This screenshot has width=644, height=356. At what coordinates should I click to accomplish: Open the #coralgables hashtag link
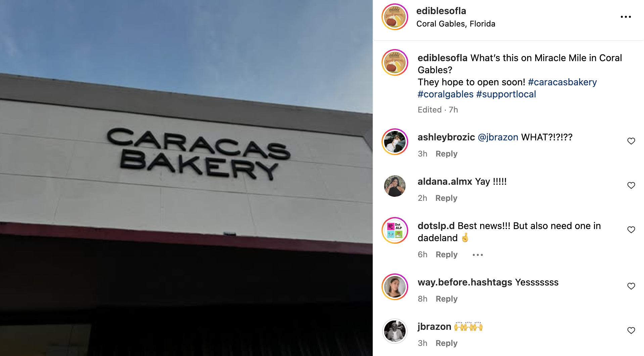(x=445, y=94)
